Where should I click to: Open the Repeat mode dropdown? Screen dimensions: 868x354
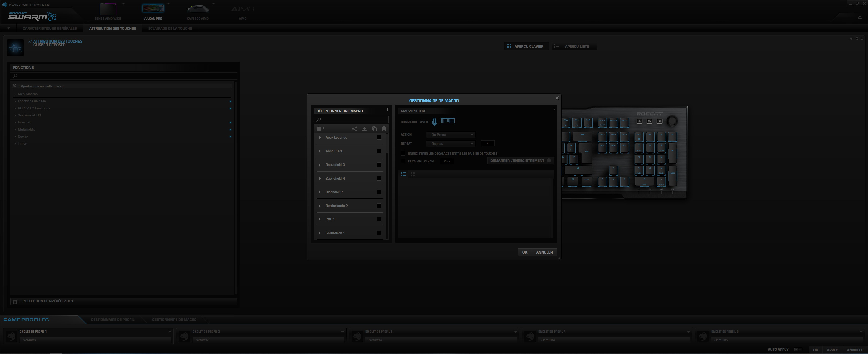(451, 143)
